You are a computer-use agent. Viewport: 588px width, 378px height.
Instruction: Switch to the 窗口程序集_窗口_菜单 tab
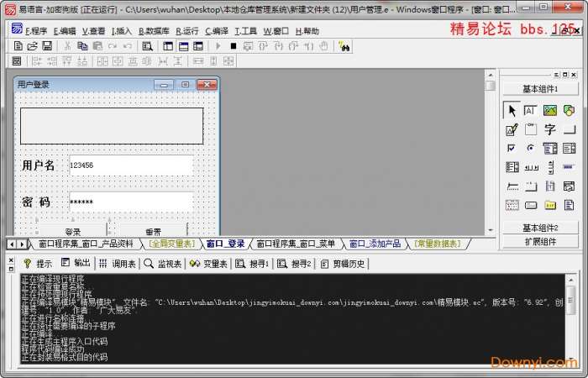pos(296,244)
